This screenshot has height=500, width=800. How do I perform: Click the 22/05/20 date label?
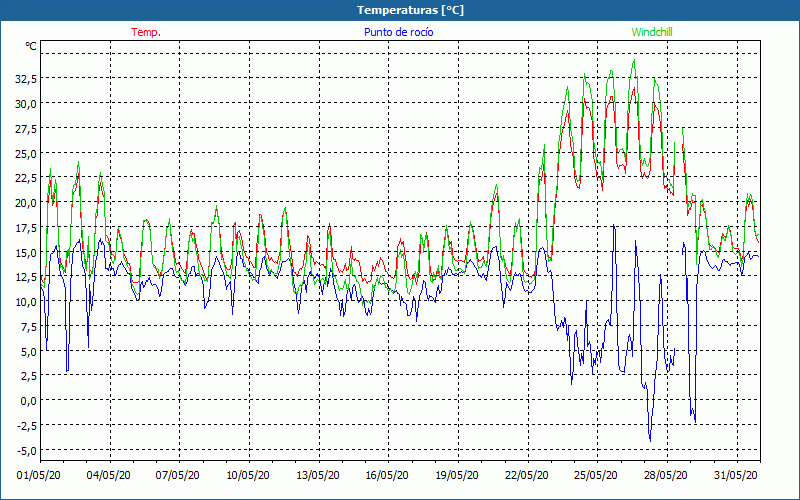click(527, 475)
